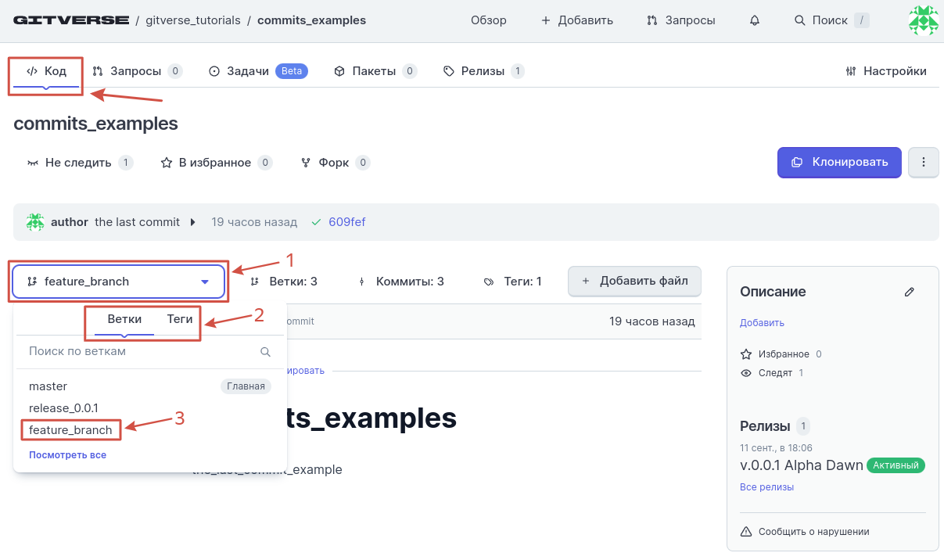Click the pencil icon to edit description
944x560 pixels.
pos(909,292)
